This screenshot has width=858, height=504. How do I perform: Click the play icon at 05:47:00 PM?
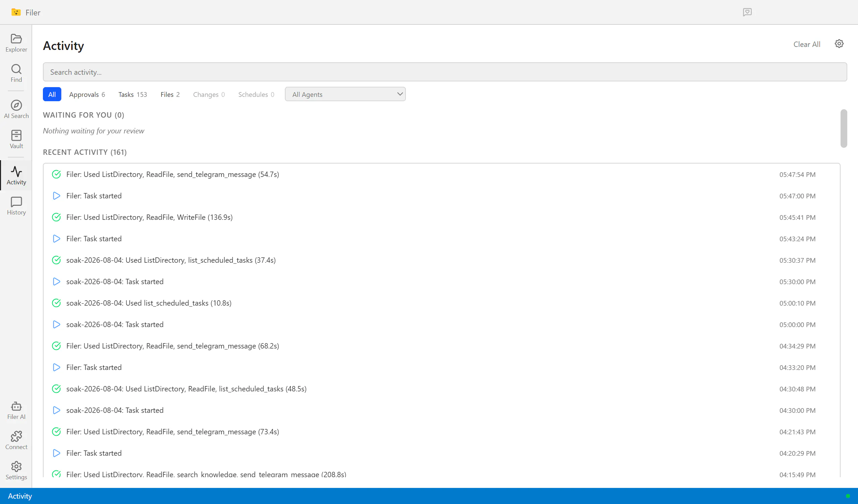[56, 196]
